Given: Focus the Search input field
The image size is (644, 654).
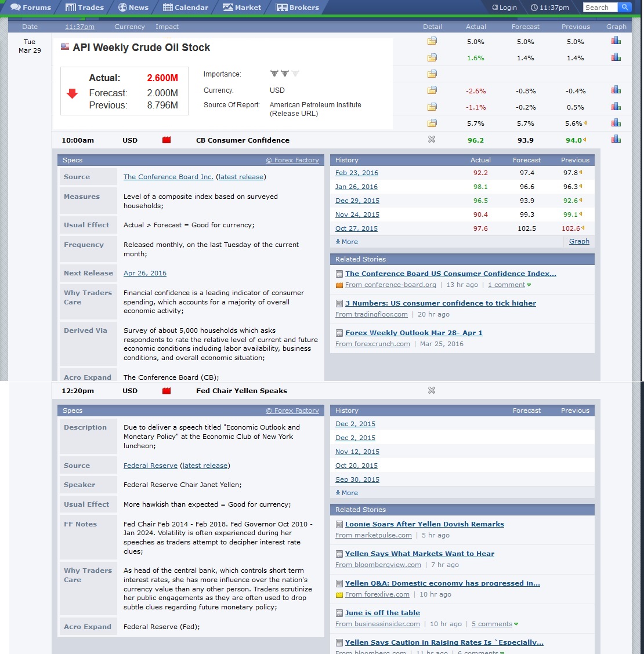Looking at the screenshot, I should click(x=600, y=8).
